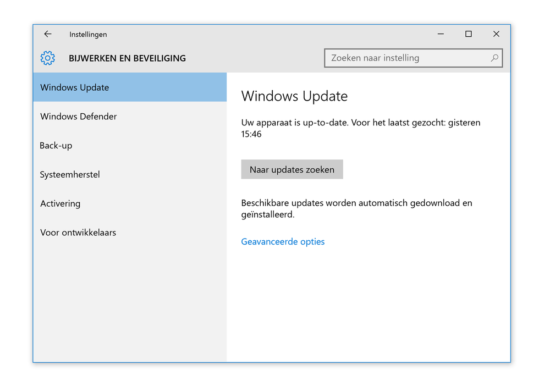Click the 'BIJWERKEN EN BEVEILIGING' header title
The width and height of the screenshot is (539, 392).
pyautogui.click(x=127, y=58)
